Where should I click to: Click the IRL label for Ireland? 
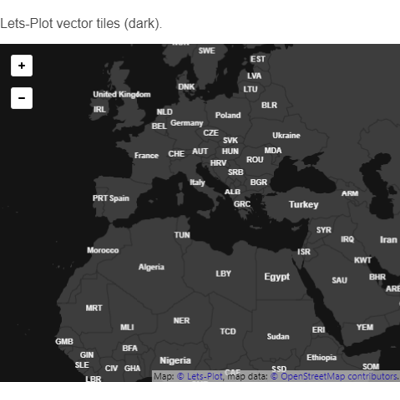99,109
